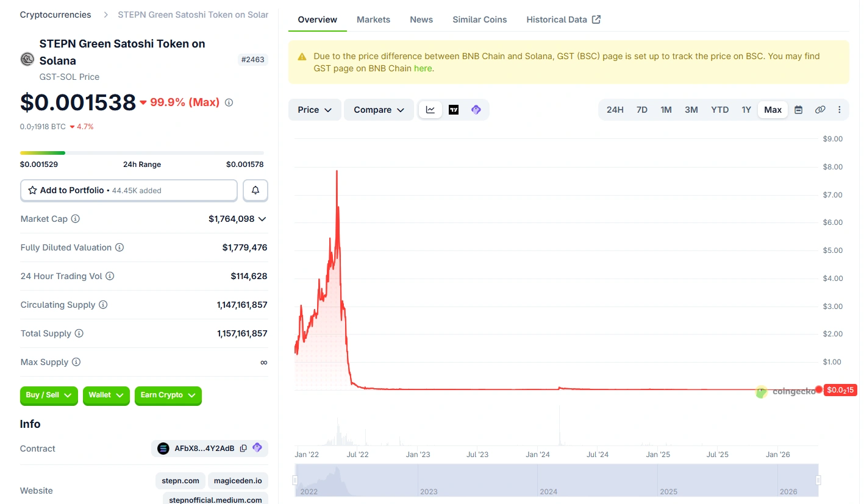Select 3M chart range
The image size is (864, 504).
[691, 110]
